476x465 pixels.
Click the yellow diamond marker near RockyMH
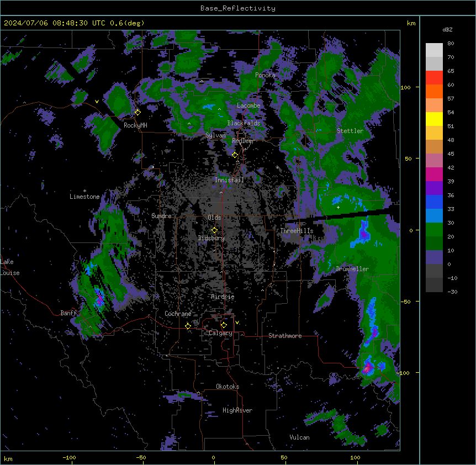138,113
